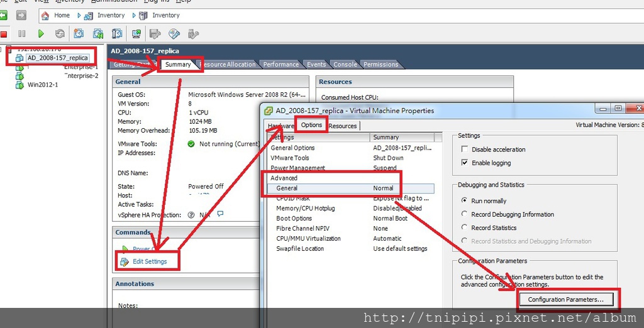This screenshot has height=328, width=644.
Task: Click the Take Snapshot toolbar icon
Action: (79, 33)
